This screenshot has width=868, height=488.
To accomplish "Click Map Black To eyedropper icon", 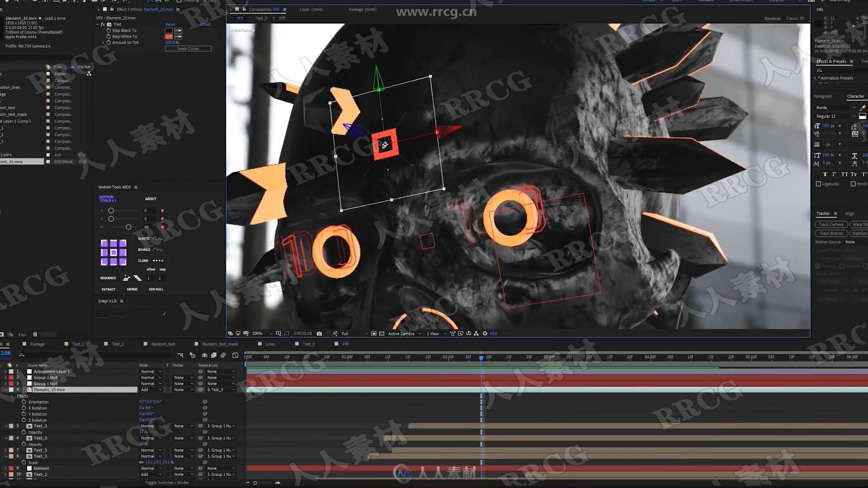I will click(x=178, y=30).
